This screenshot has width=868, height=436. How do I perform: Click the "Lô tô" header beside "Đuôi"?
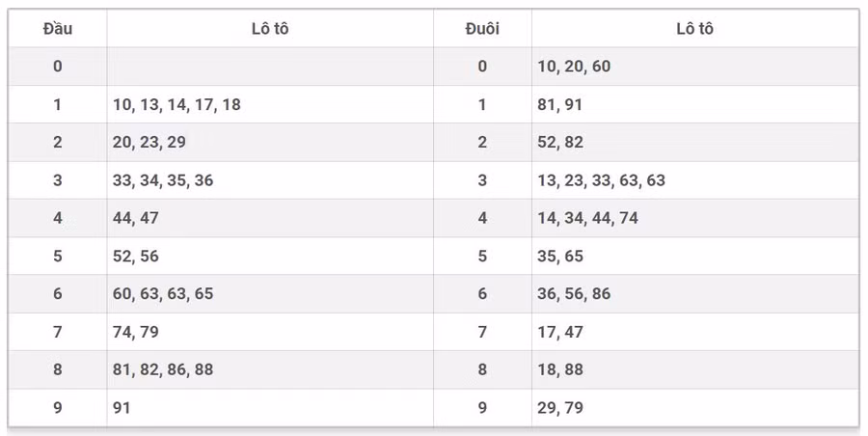(694, 29)
